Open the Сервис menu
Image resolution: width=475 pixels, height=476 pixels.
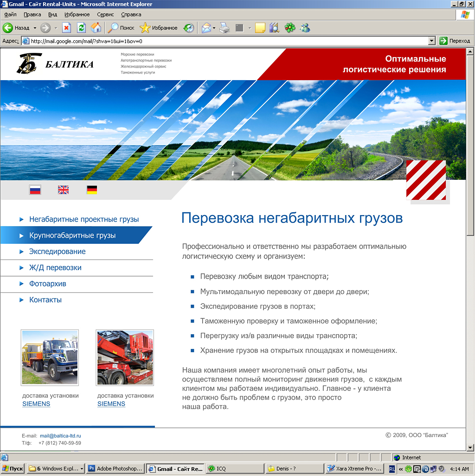[105, 14]
